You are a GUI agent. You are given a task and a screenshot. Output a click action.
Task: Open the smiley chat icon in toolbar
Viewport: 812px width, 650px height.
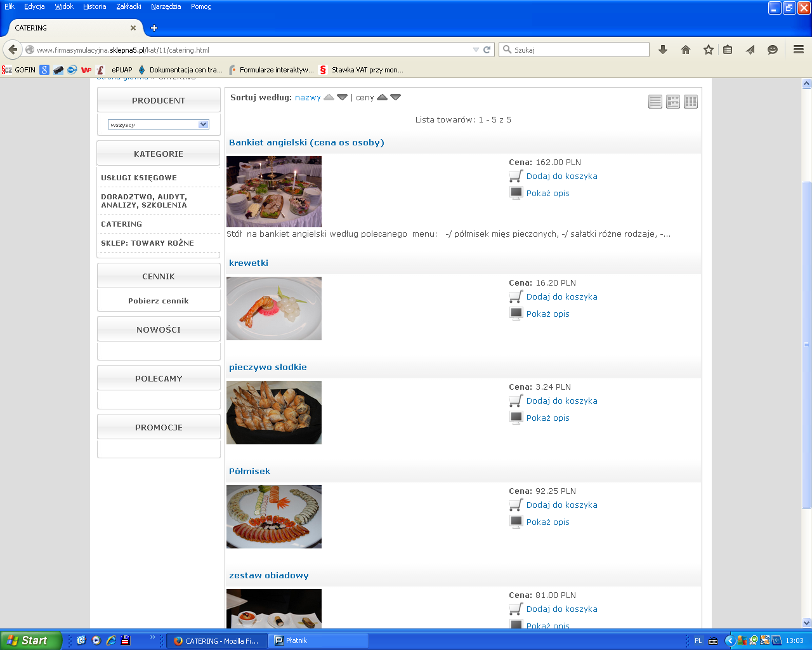coord(773,50)
